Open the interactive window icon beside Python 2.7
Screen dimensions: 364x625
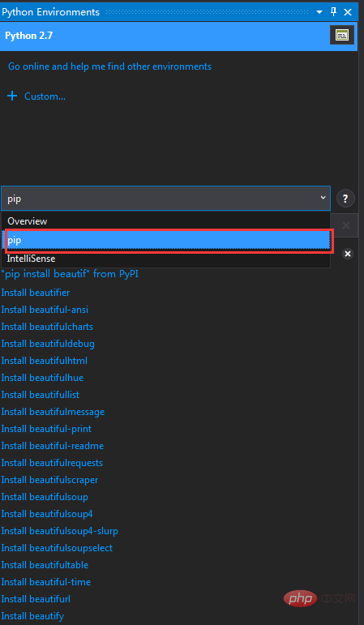tap(341, 36)
